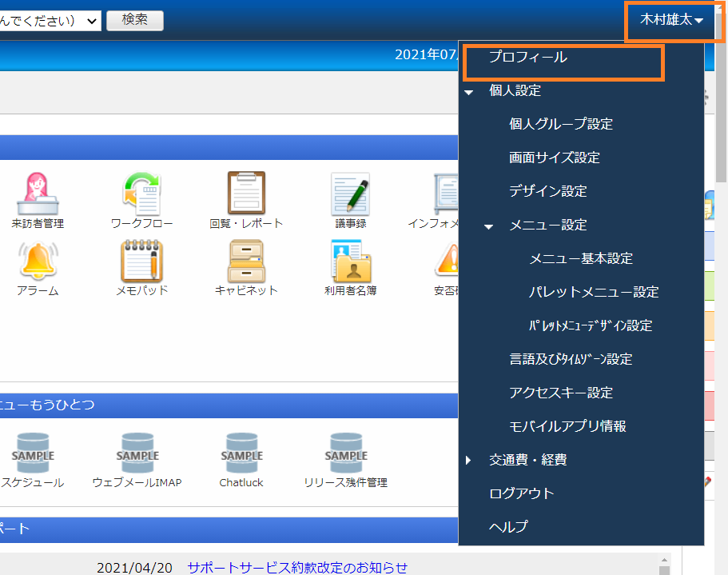Screen dimensions: 728x575
Task: Collapse the 個人設定 menu section
Action: [469, 91]
